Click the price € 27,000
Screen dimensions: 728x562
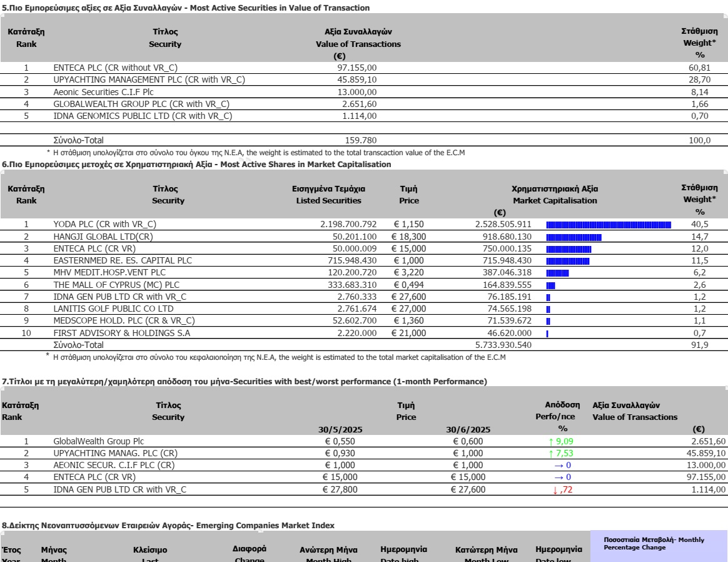[408, 309]
